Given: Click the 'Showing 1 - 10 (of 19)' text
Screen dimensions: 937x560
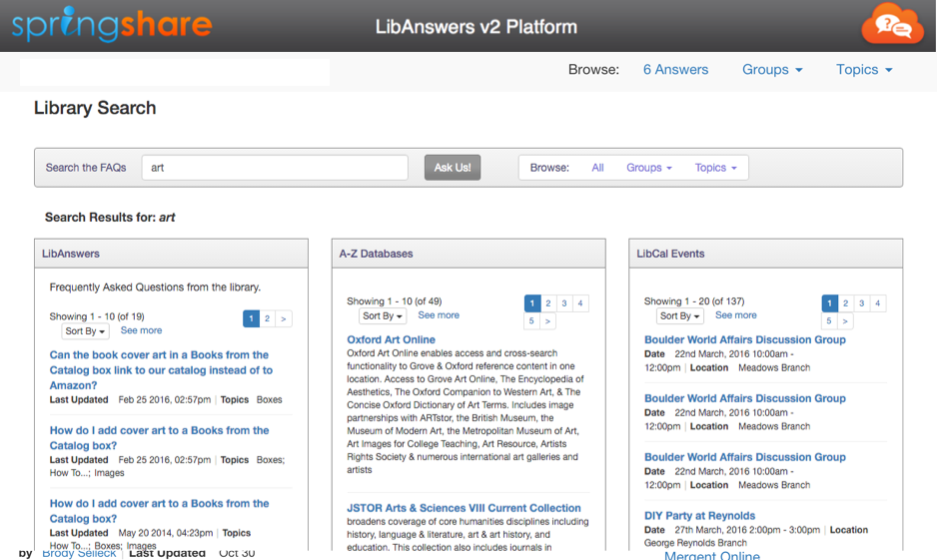Looking at the screenshot, I should pos(97,316).
